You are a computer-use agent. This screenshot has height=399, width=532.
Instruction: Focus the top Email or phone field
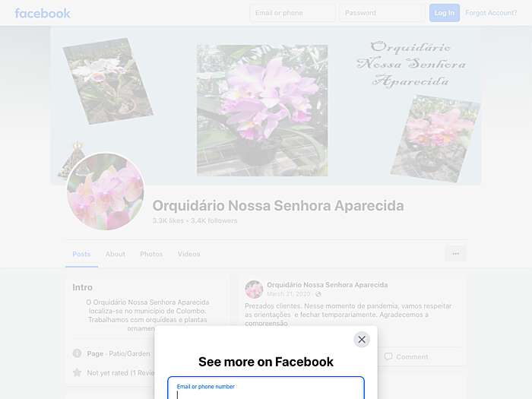[293, 13]
